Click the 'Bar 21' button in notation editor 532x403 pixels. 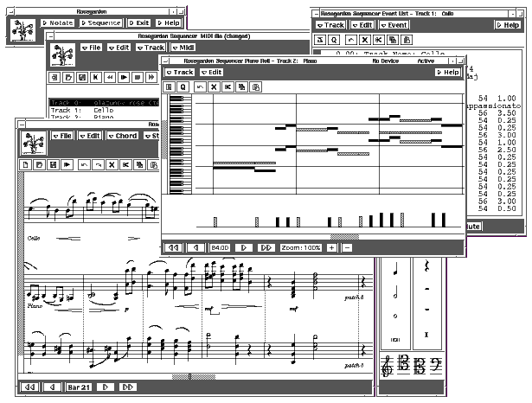pyautogui.click(x=79, y=387)
